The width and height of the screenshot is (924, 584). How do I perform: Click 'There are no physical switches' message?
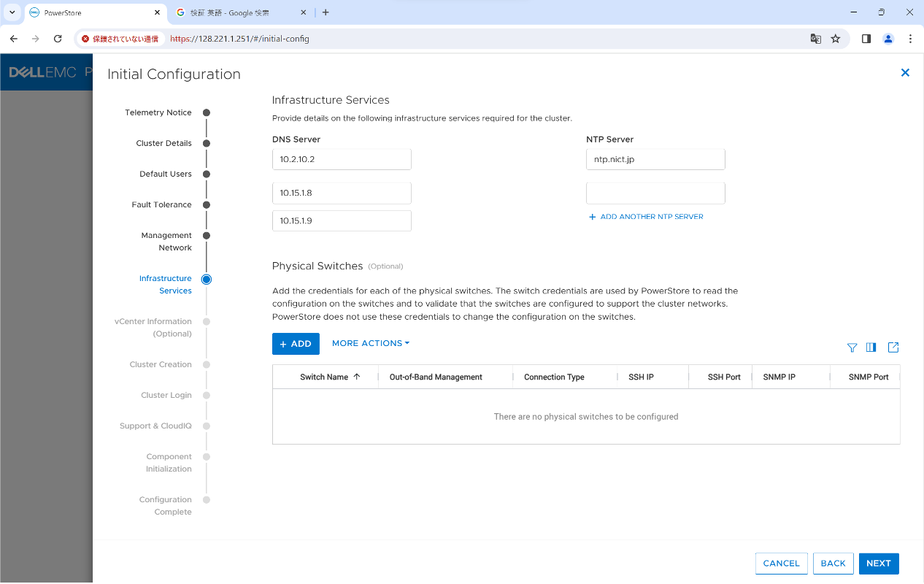tap(586, 417)
